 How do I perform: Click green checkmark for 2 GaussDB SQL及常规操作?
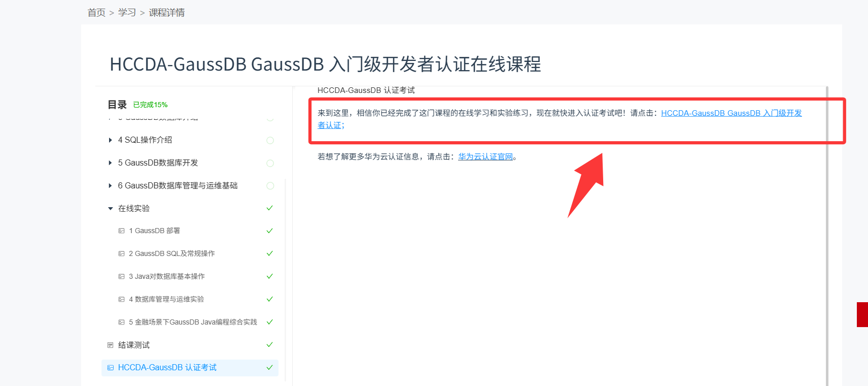click(x=270, y=253)
